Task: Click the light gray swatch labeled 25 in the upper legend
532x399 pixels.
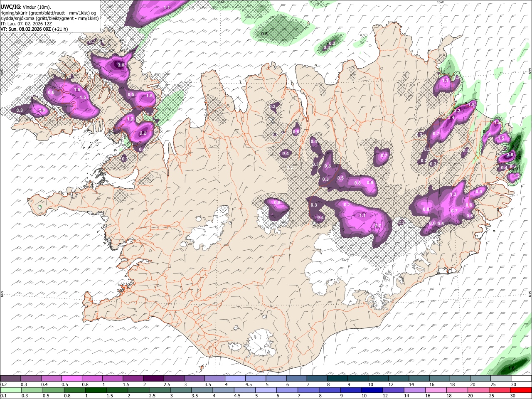Action: pos(501,379)
